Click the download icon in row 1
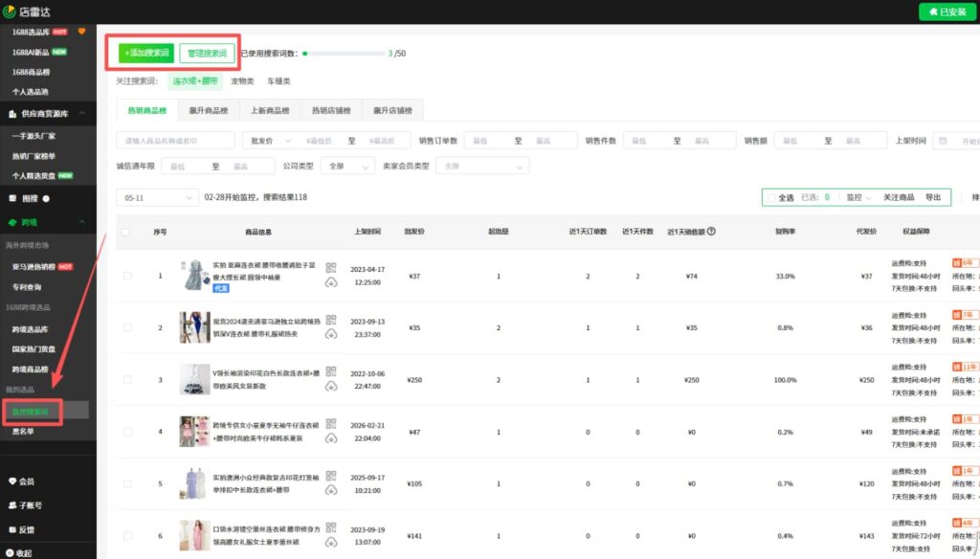This screenshot has height=559, width=980. pyautogui.click(x=330, y=282)
